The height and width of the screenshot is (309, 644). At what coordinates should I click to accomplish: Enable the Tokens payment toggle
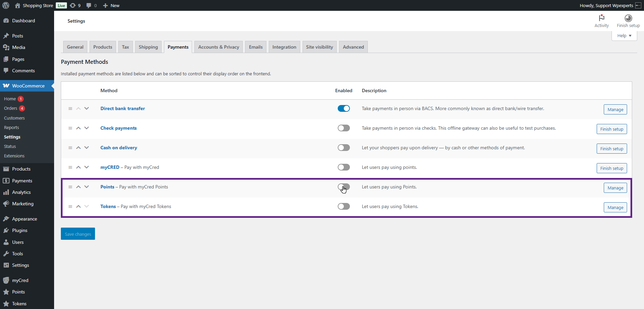[x=343, y=207]
